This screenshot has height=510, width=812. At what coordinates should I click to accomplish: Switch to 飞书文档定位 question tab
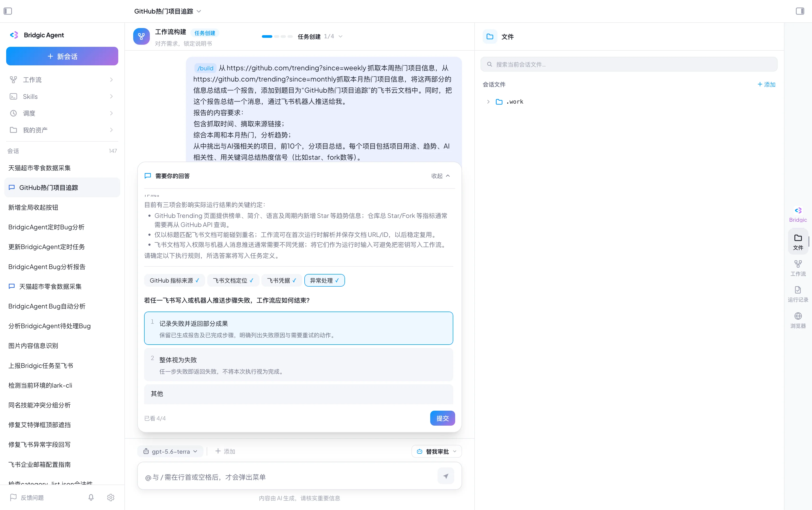pyautogui.click(x=233, y=280)
